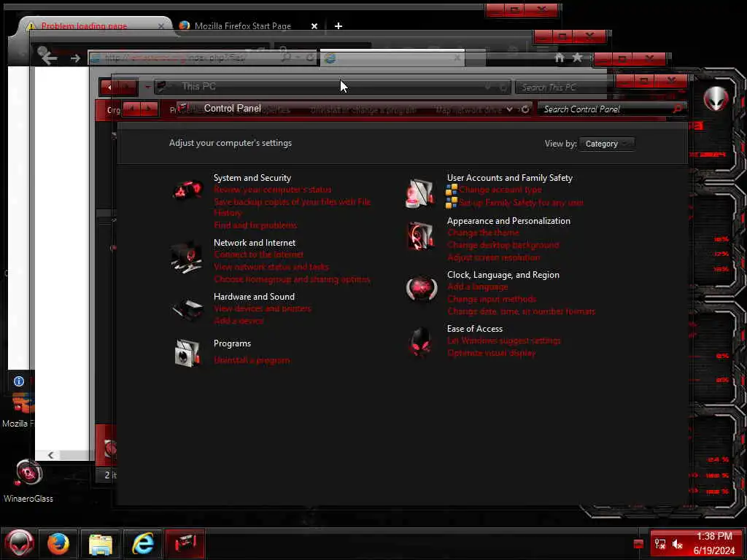This screenshot has height=560, width=747.
Task: Open Ease of Access icon
Action: click(x=420, y=341)
